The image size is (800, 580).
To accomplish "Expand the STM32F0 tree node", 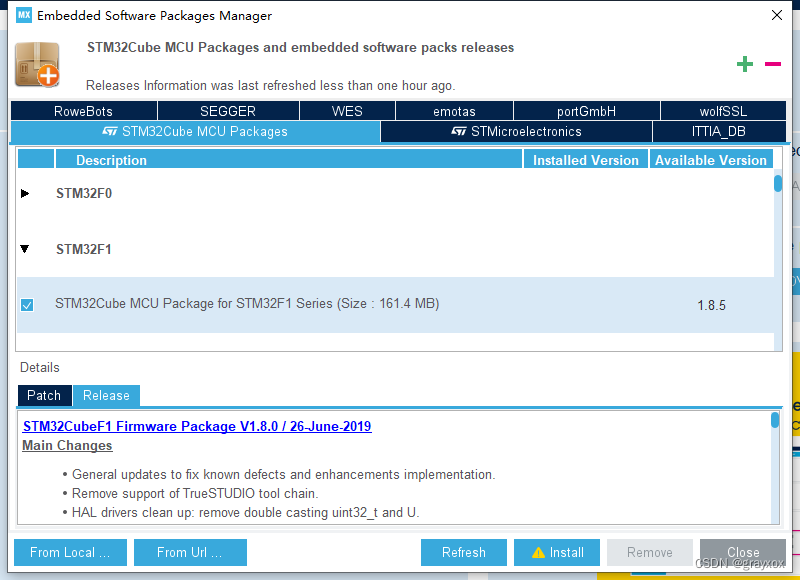I will (x=25, y=193).
